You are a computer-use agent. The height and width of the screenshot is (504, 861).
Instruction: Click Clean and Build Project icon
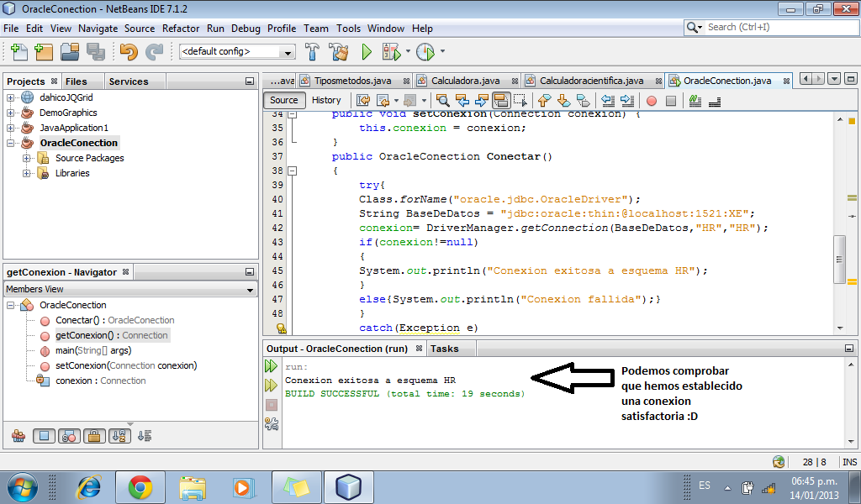pos(339,52)
